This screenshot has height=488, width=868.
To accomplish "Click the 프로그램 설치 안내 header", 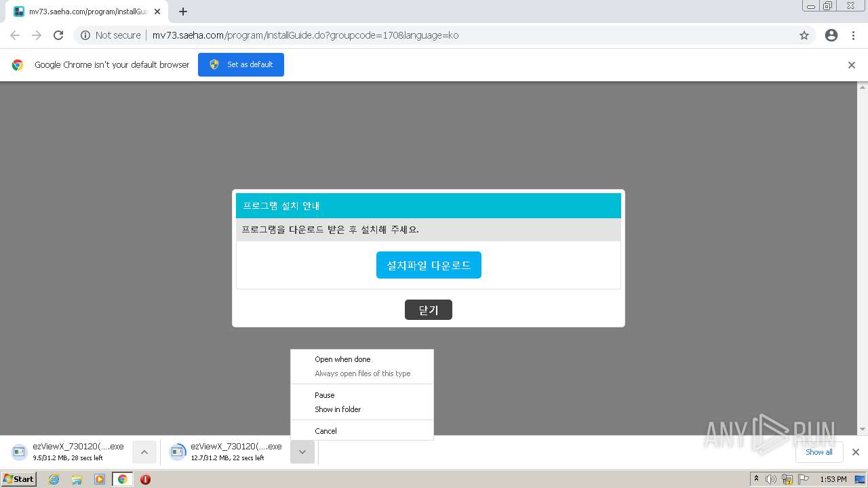I will (429, 205).
